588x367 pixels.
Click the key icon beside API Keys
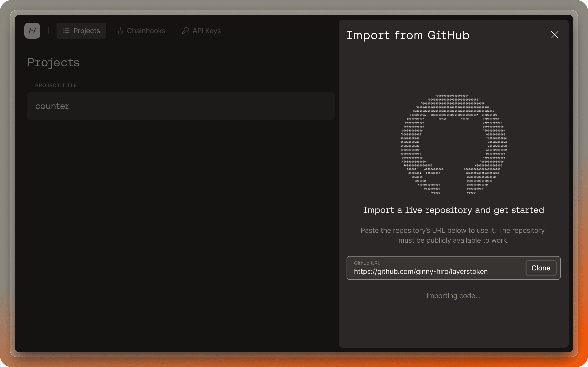185,31
